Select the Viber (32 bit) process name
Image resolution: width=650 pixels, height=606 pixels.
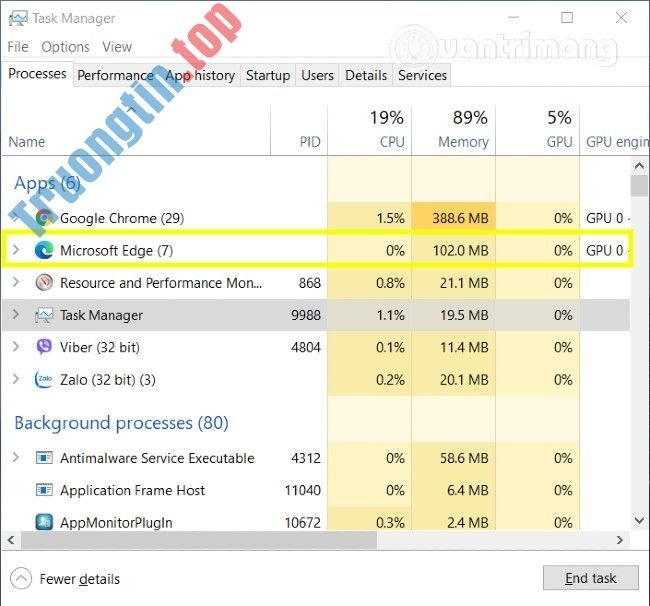click(x=99, y=347)
